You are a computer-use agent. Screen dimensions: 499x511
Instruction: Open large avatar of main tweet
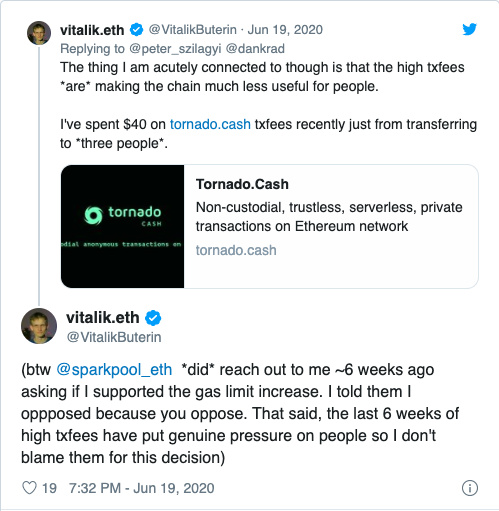(39, 326)
